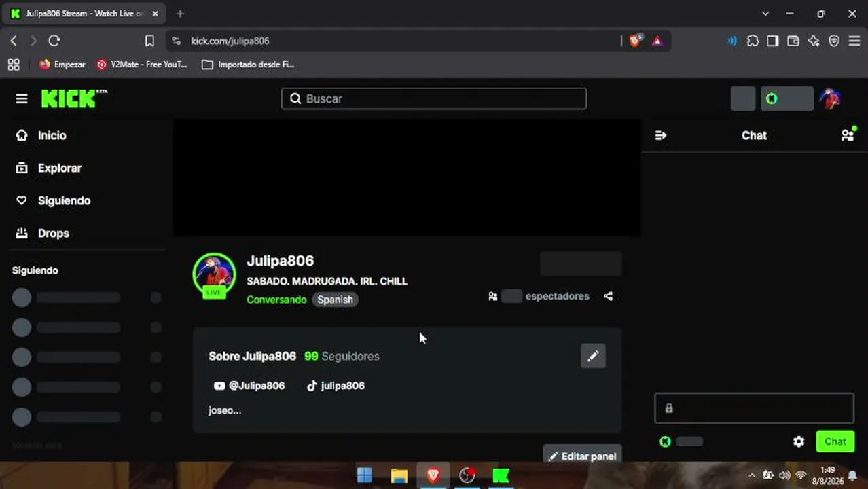868x489 pixels.
Task: Toggle the browser sidebar panel
Action: [773, 41]
